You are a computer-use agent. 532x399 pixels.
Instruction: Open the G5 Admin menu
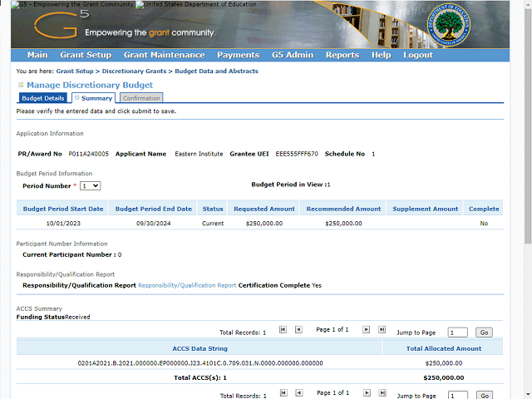[x=293, y=55]
